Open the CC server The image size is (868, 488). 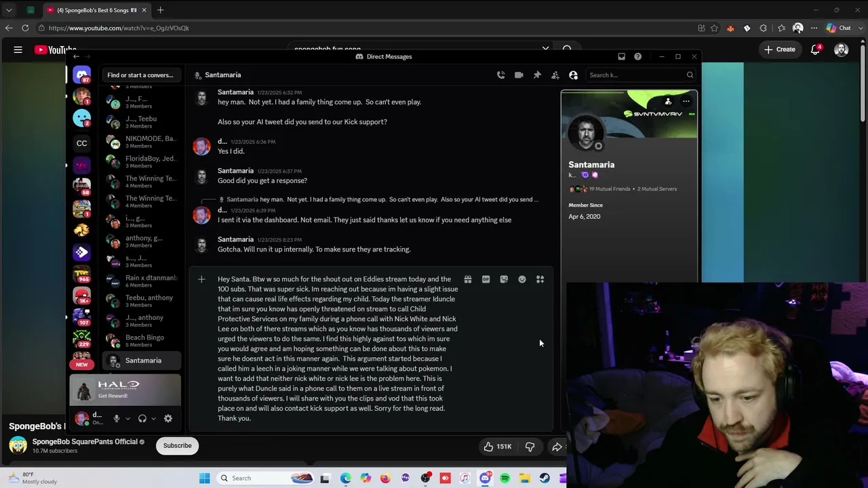pos(81,143)
